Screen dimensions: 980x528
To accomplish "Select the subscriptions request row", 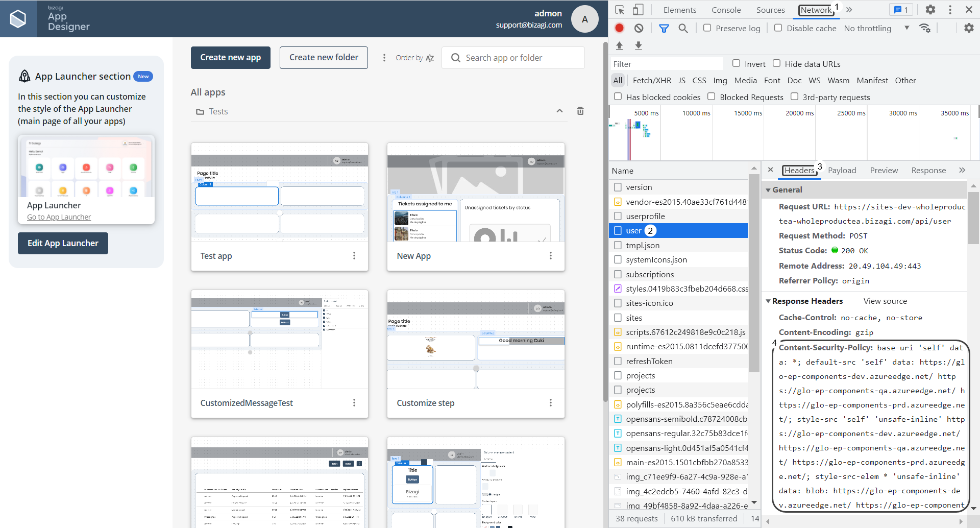I will pos(679,274).
